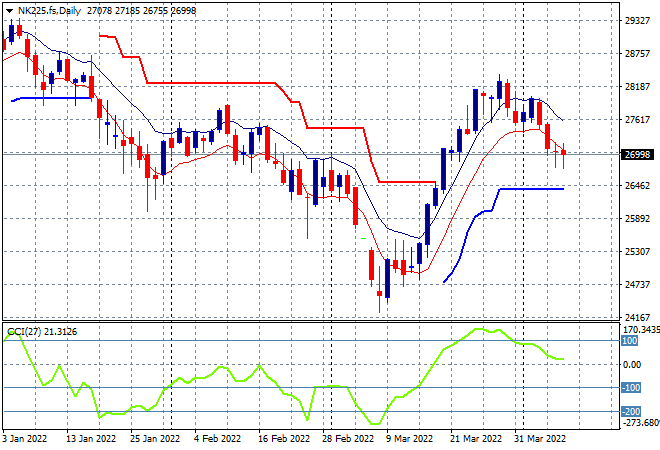The image size is (660, 450).
Task: Select the current price label 26998
Action: click(637, 154)
